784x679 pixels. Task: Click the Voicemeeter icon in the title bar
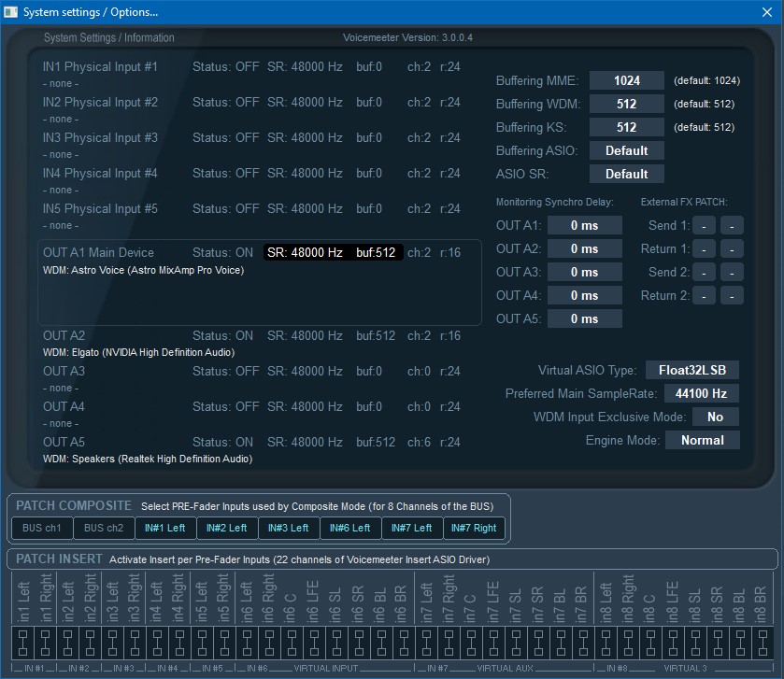click(x=11, y=12)
